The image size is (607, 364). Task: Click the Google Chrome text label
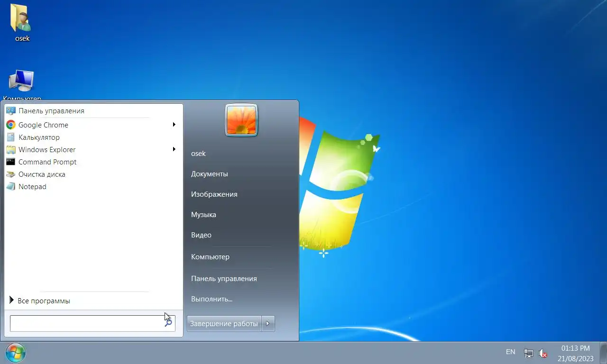tap(43, 125)
